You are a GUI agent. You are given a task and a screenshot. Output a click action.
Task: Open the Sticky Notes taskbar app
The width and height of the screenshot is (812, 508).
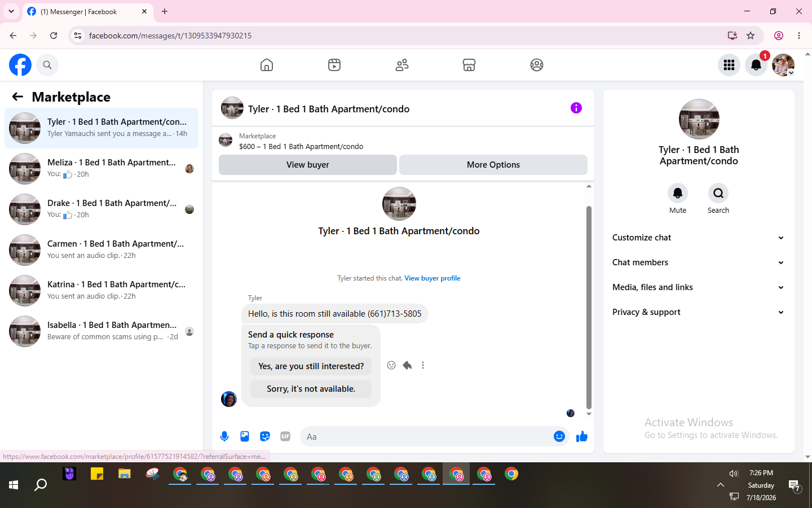click(97, 474)
